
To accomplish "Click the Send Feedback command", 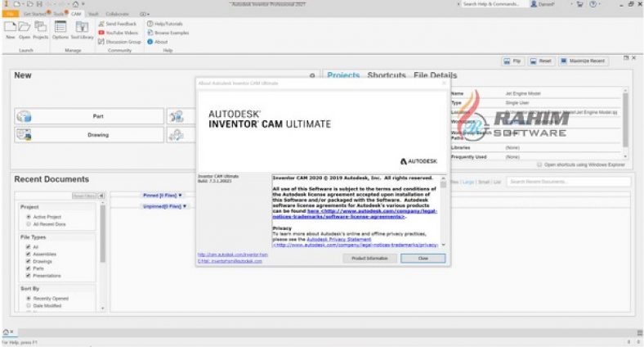I will (x=118, y=24).
